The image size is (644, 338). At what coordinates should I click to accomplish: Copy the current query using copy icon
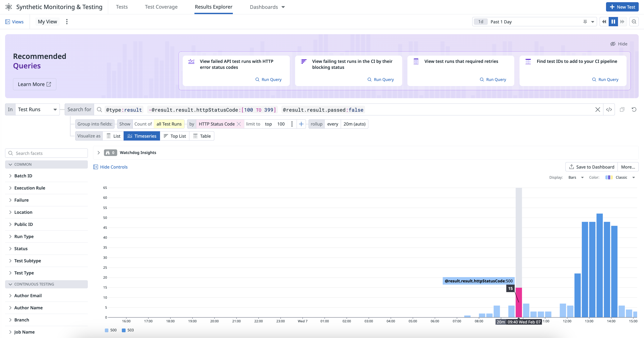coord(622,109)
